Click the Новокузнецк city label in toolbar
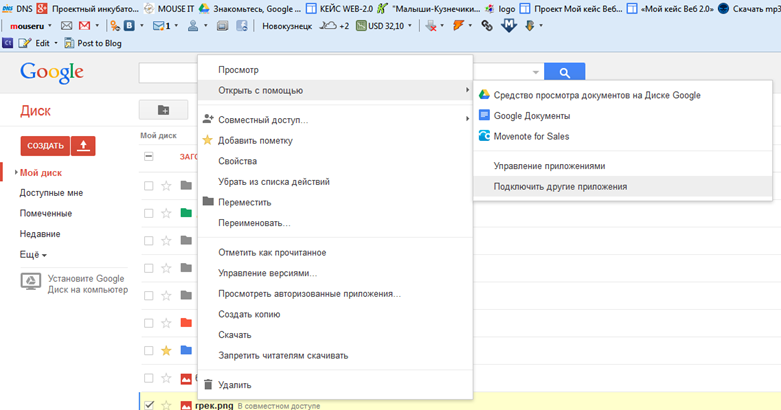This screenshot has width=781, height=410. [287, 26]
